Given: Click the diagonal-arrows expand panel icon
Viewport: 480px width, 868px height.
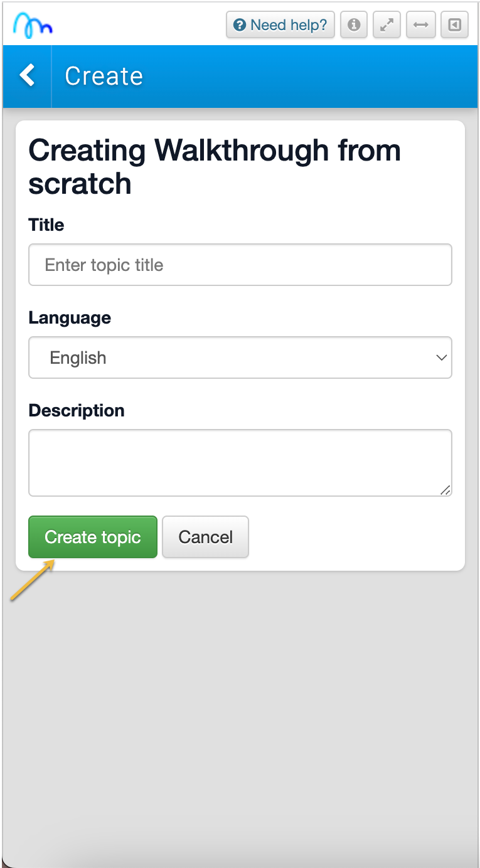Looking at the screenshot, I should click(387, 25).
